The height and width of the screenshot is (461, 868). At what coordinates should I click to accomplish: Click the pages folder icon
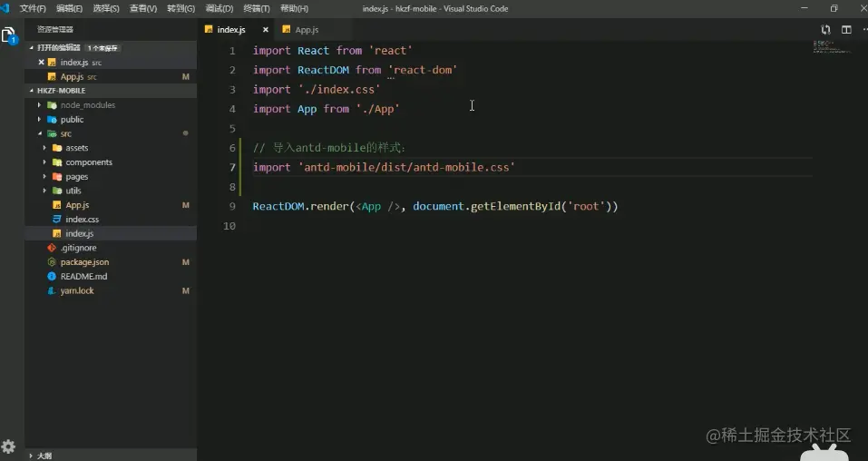click(57, 177)
